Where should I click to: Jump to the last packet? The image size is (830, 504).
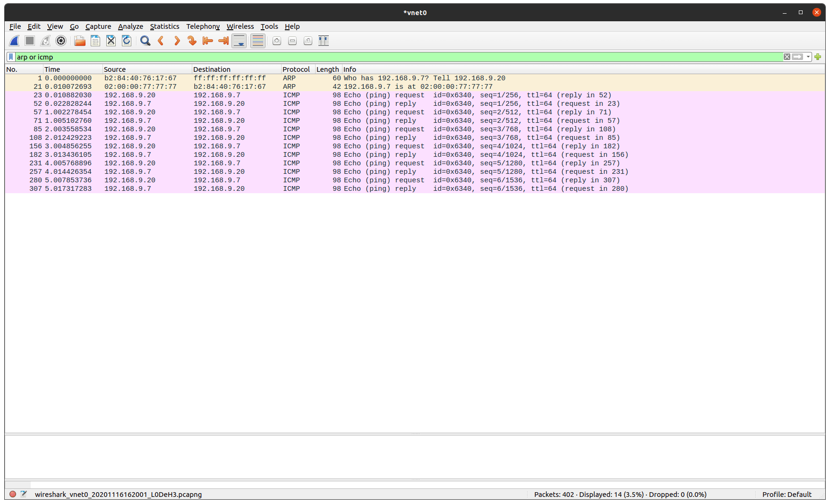tap(223, 41)
